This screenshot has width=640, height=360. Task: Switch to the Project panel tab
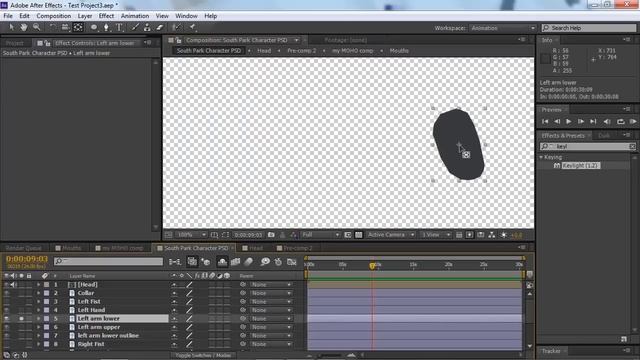pos(14,43)
